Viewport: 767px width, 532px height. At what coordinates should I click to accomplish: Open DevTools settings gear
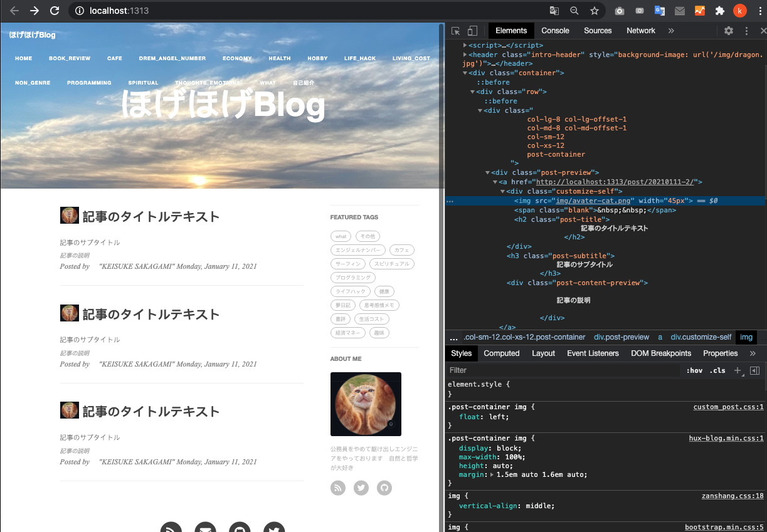728,31
